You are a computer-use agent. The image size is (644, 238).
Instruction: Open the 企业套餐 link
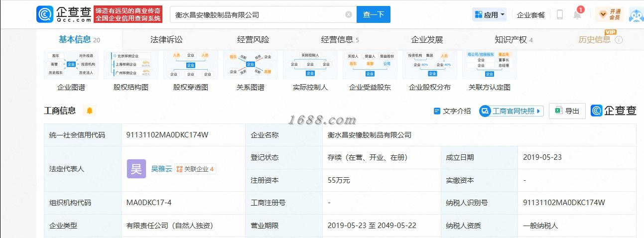pyautogui.click(x=531, y=14)
